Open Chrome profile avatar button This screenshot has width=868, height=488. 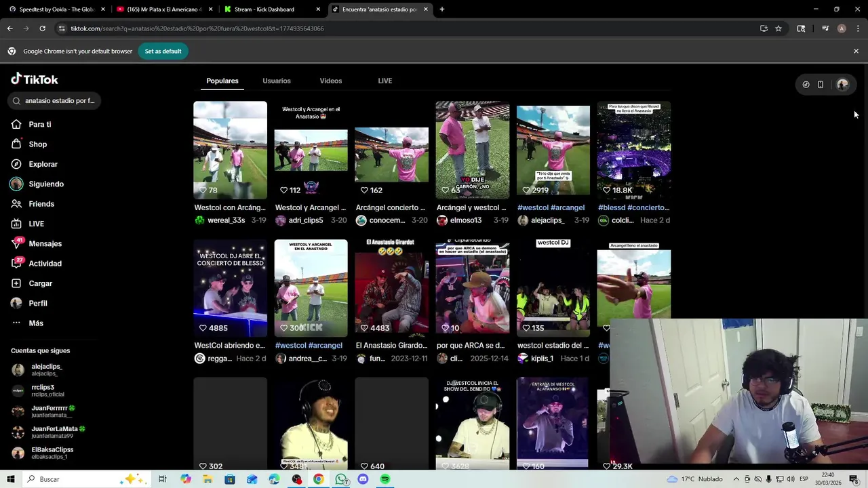(842, 28)
